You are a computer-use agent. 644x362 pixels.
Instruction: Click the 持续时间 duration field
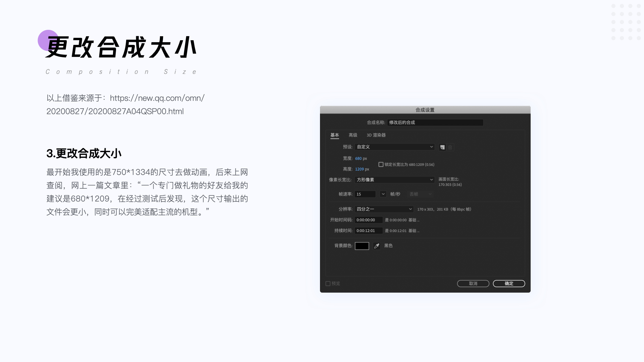click(x=368, y=231)
